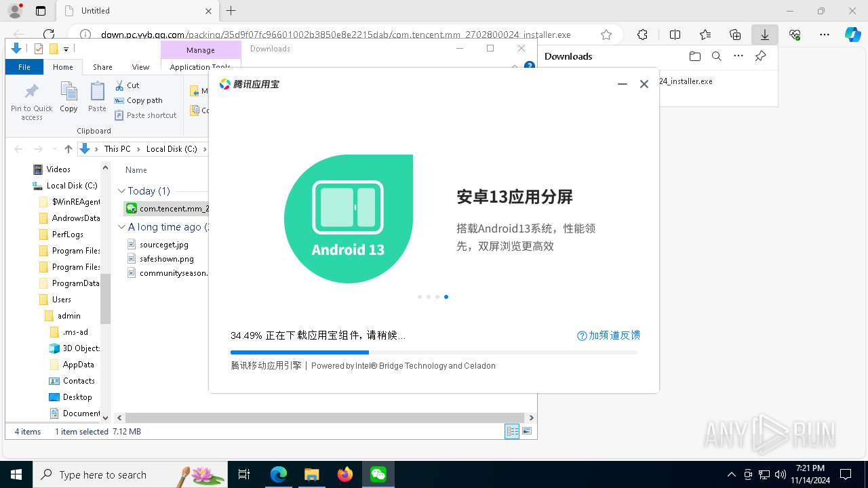Click This PC in the address breadcrumb
This screenshot has height=488, width=868.
click(117, 149)
